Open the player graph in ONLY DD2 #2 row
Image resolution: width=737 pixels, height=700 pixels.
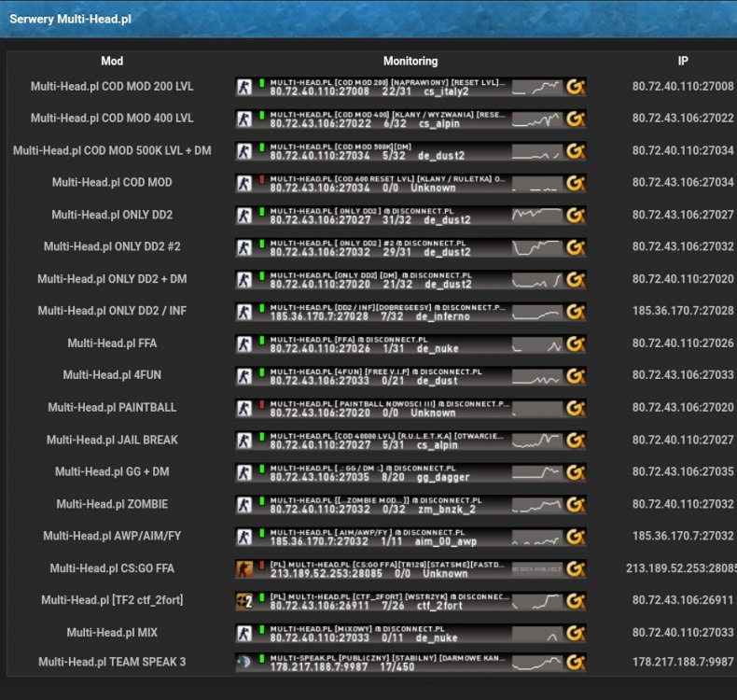[536, 248]
